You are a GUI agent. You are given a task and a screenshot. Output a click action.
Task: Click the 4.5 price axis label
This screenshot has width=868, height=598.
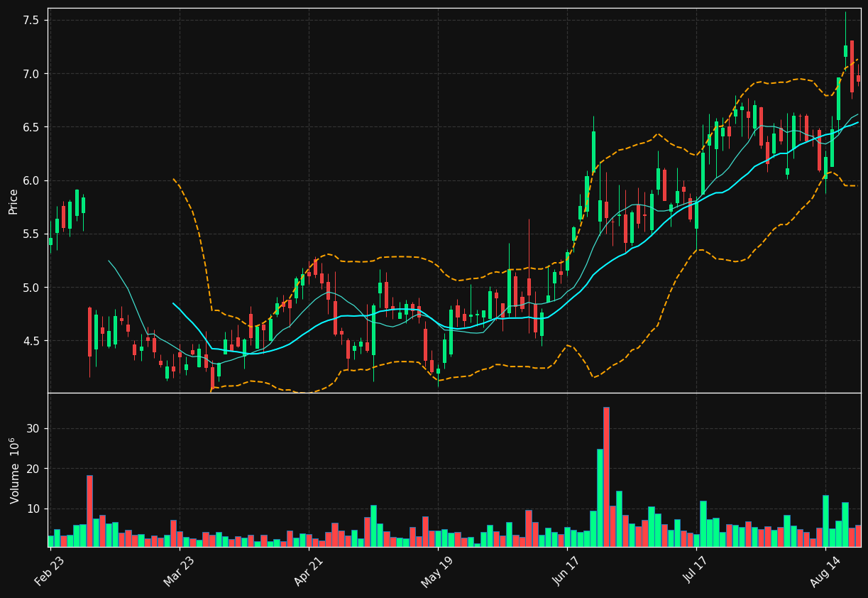tap(31, 341)
